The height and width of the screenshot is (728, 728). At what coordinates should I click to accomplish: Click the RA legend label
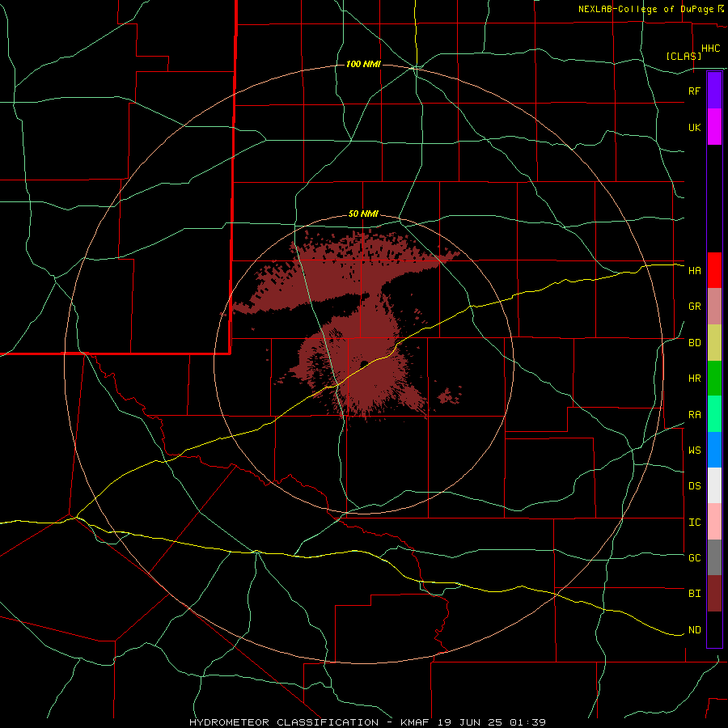pyautogui.click(x=695, y=415)
